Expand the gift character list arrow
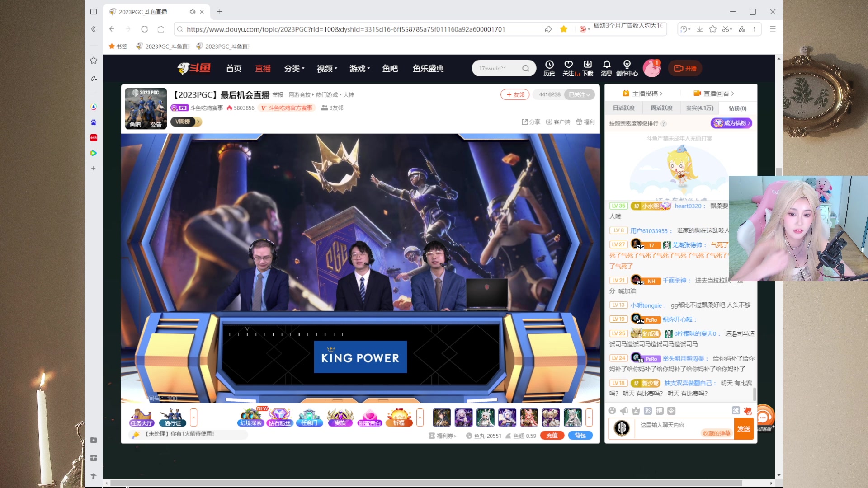This screenshot has width=868, height=488. point(589,418)
